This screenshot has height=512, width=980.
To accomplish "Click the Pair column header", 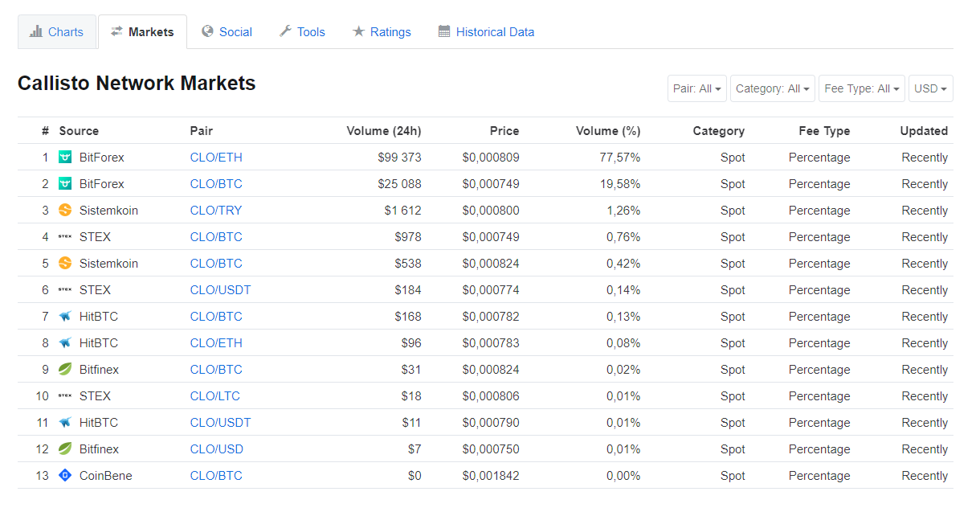I will tap(202, 131).
